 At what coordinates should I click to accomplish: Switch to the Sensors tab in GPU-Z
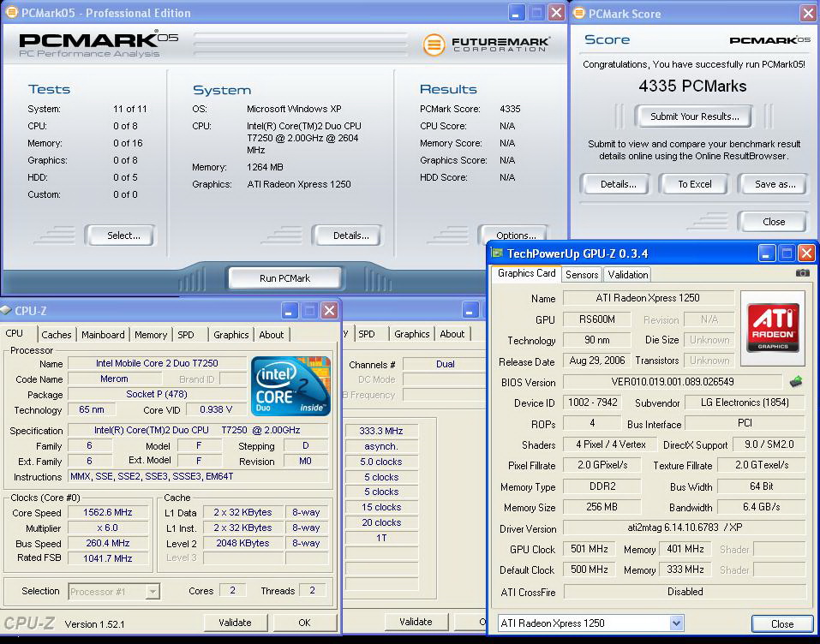point(582,274)
